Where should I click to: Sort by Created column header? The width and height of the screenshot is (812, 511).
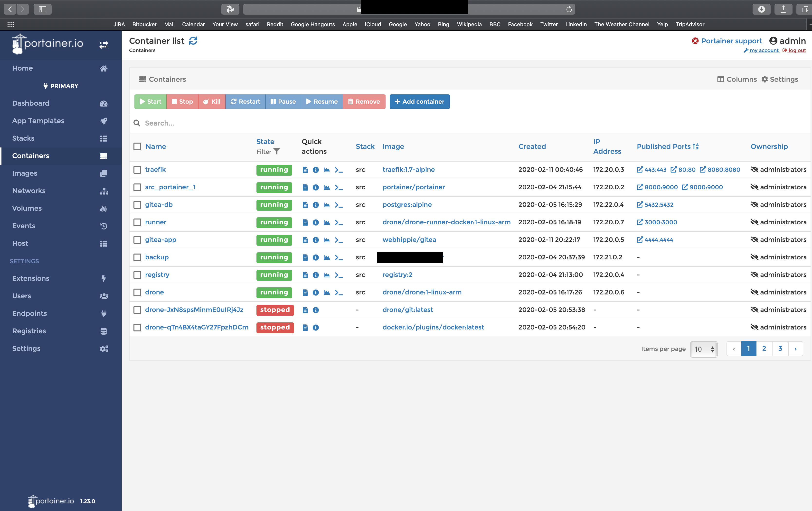[x=532, y=146]
